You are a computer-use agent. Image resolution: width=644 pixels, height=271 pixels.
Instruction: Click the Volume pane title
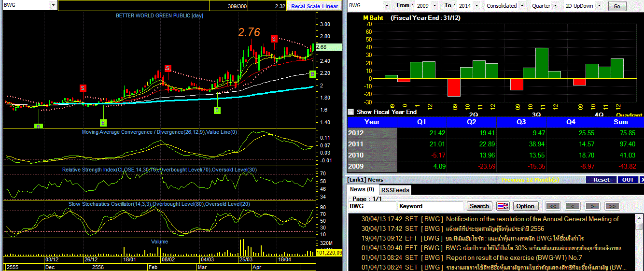coord(159,242)
